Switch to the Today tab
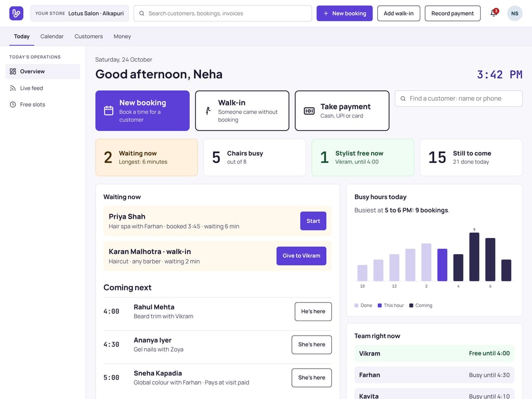The width and height of the screenshot is (532, 399). (x=22, y=36)
